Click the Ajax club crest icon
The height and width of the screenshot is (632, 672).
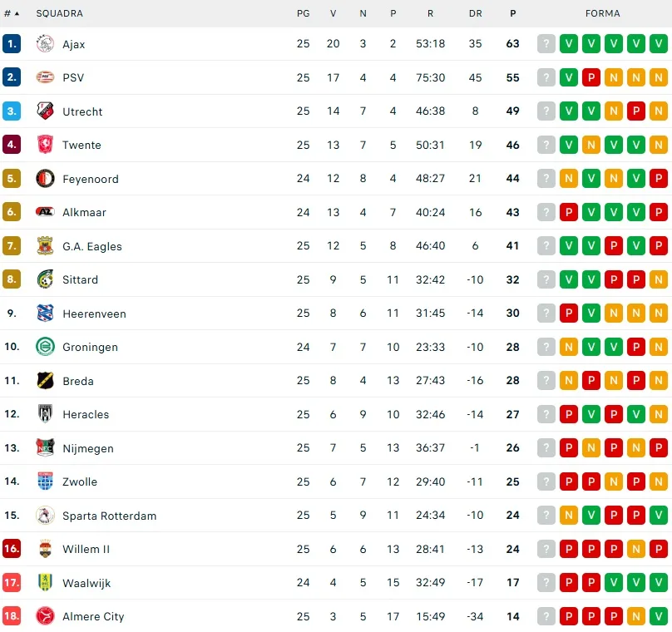click(x=45, y=44)
